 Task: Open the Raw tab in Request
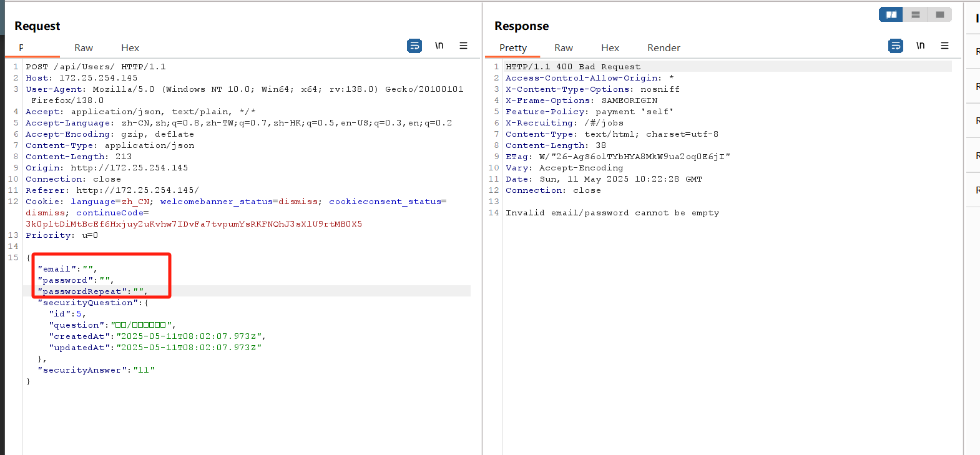[x=84, y=48]
